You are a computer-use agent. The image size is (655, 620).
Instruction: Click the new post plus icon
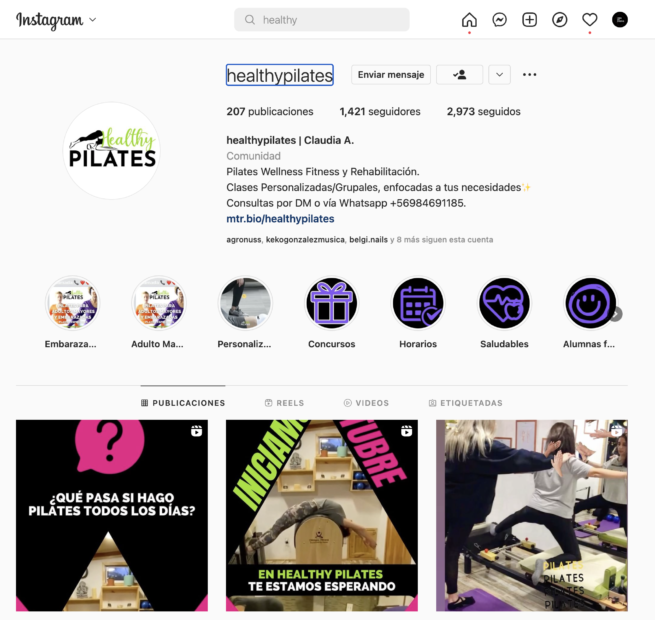pyautogui.click(x=530, y=20)
